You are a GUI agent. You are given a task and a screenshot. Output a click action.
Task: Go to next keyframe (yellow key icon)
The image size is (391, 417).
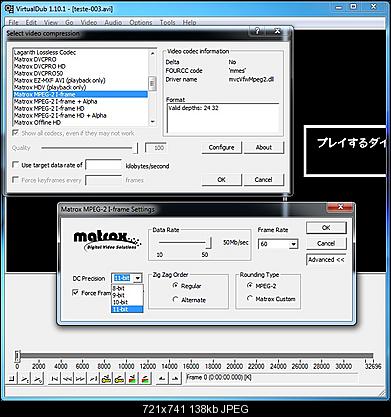(119, 379)
